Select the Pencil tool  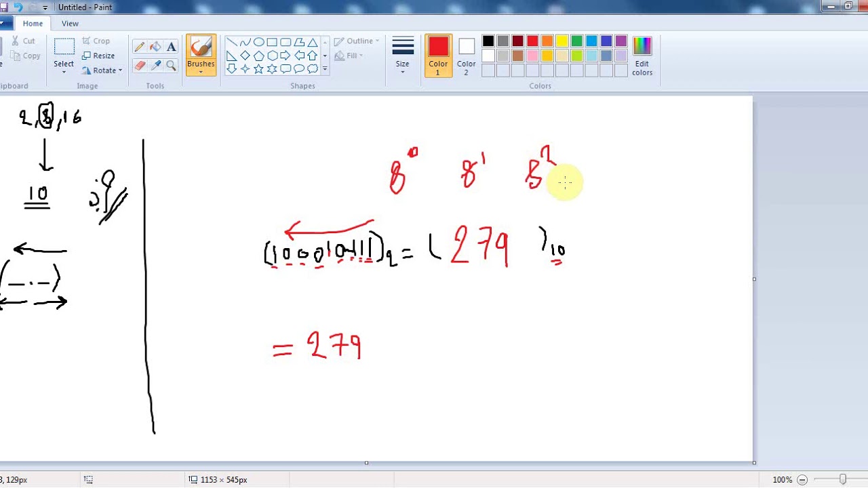click(140, 47)
